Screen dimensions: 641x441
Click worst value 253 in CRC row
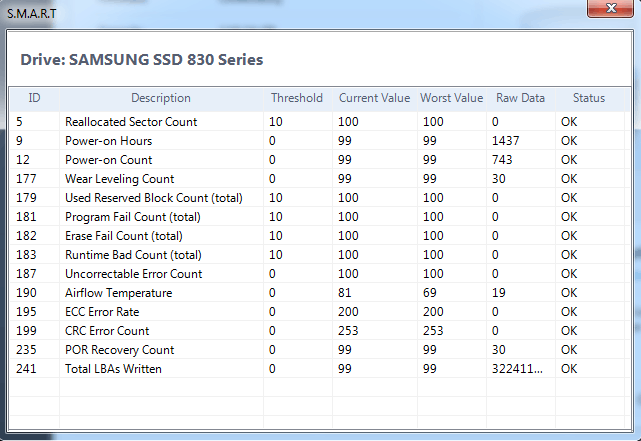tap(433, 331)
